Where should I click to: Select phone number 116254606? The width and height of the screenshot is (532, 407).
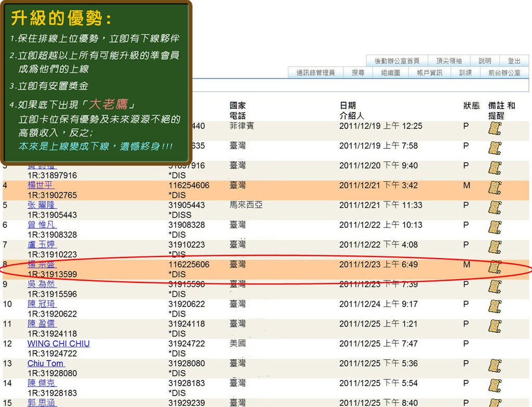pos(189,185)
